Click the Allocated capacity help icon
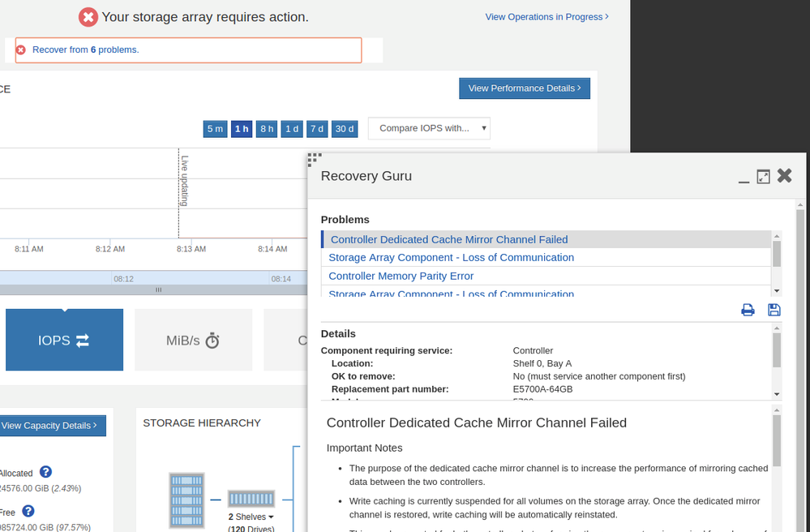 pyautogui.click(x=46, y=472)
